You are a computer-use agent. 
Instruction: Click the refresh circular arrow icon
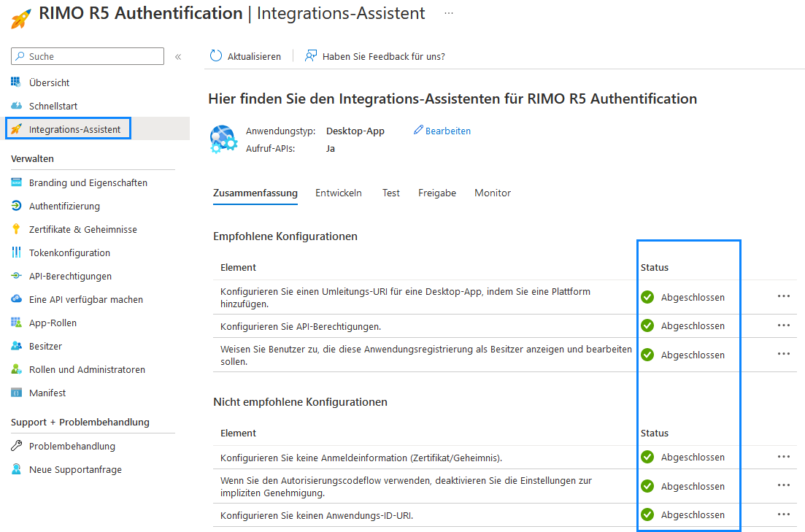(216, 56)
